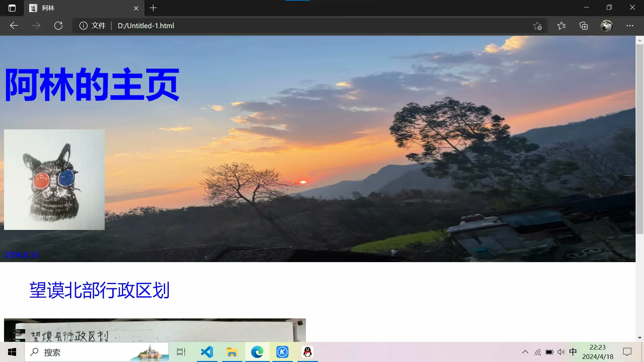Open a new browser tab

[153, 8]
